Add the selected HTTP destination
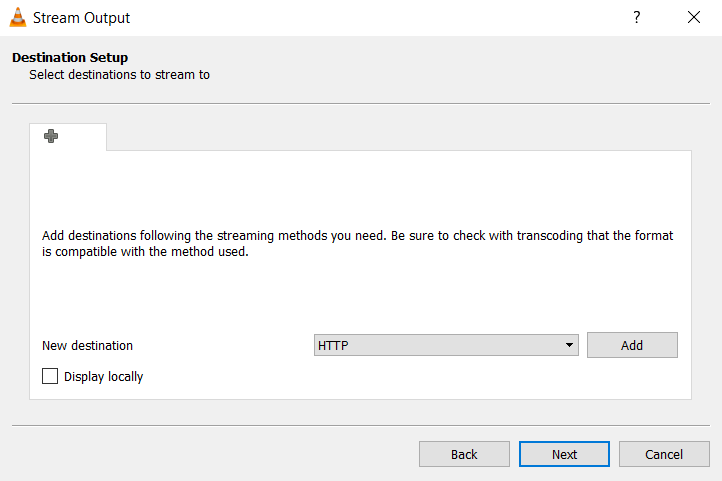Image resolution: width=722 pixels, height=481 pixels. pyautogui.click(x=632, y=345)
